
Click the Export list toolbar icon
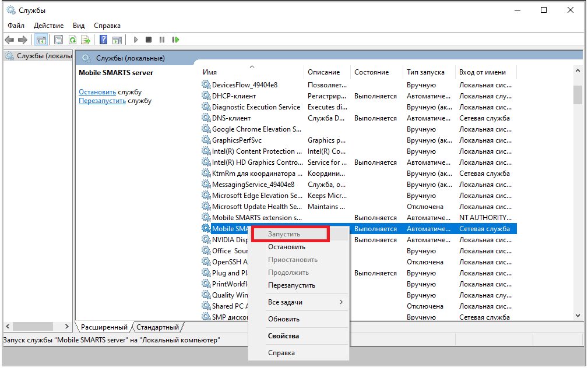point(86,40)
